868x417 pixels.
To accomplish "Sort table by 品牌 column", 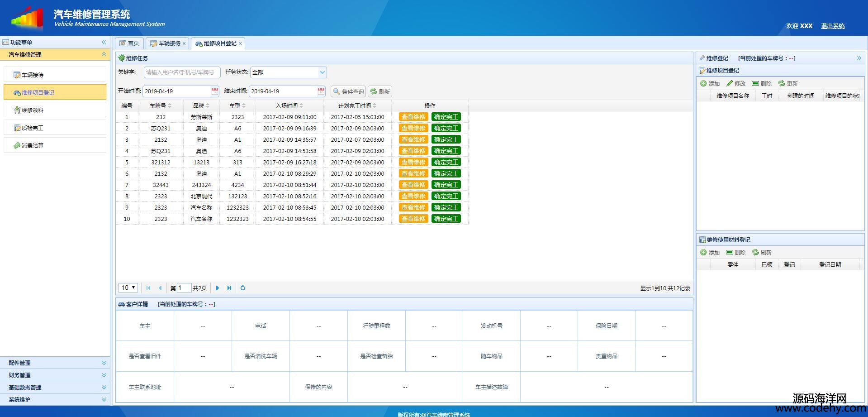I will [x=201, y=105].
